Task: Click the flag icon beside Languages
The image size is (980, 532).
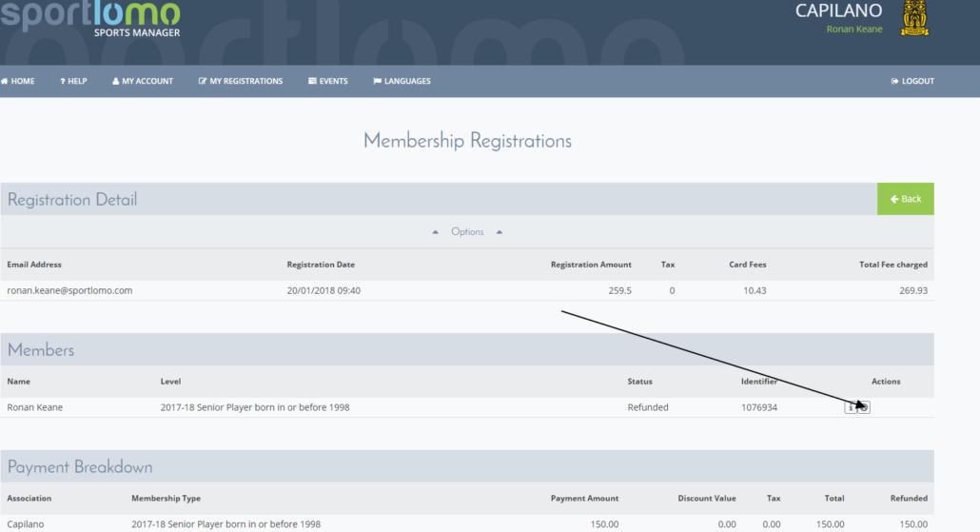Action: (x=377, y=81)
